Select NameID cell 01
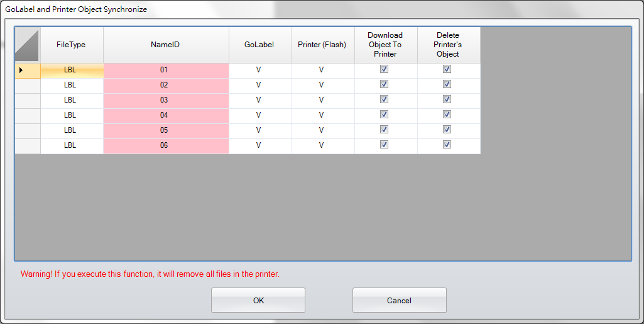Screen dimensions: 644x324 (x=166, y=70)
